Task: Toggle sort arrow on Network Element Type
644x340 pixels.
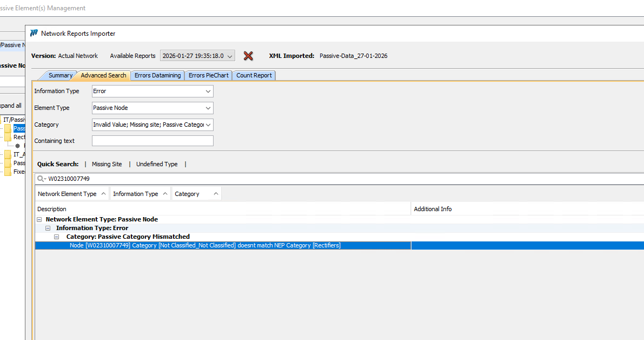Action: pos(103,194)
